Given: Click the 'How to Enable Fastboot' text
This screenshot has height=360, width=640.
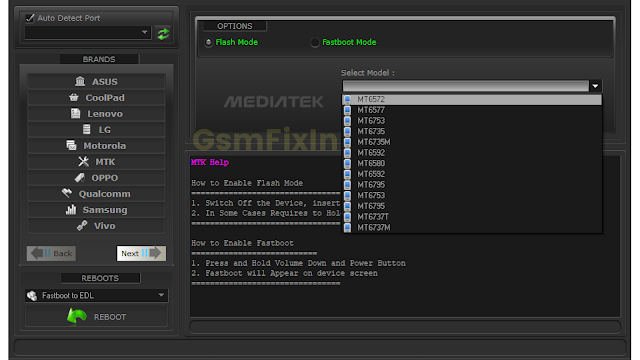Looking at the screenshot, I should [x=242, y=243].
